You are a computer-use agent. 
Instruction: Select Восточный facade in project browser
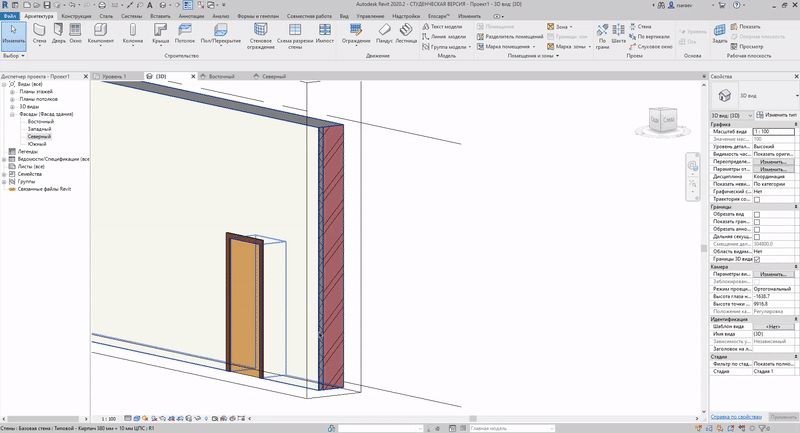coord(41,122)
